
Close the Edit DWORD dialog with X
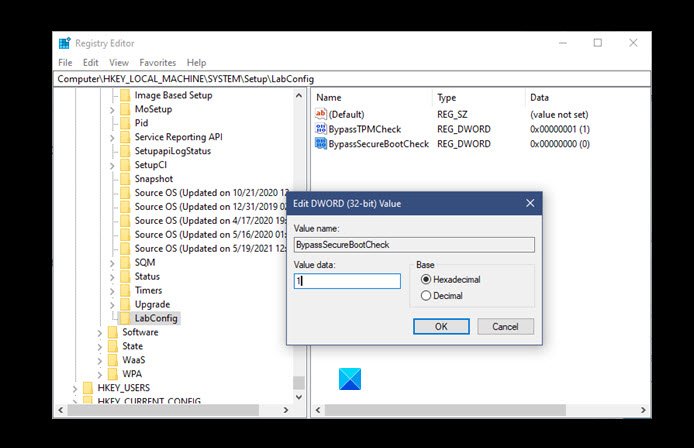[x=530, y=203]
